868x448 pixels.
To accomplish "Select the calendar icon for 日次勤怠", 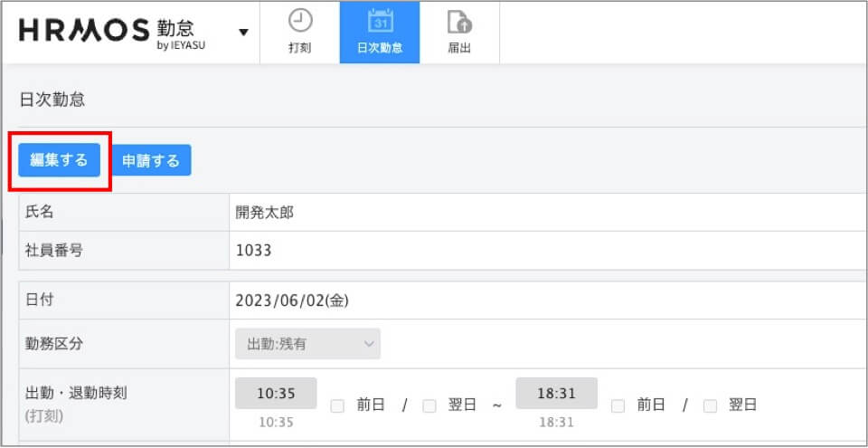I will click(x=380, y=22).
